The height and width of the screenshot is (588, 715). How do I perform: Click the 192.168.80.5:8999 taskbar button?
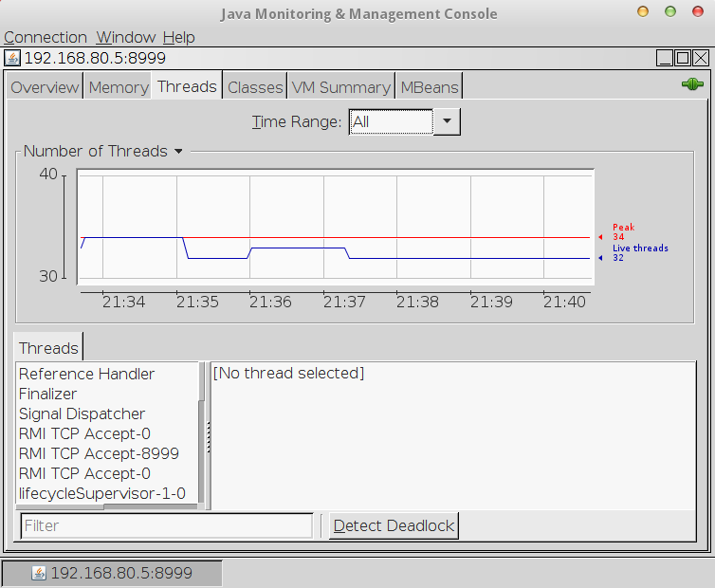click(112, 573)
